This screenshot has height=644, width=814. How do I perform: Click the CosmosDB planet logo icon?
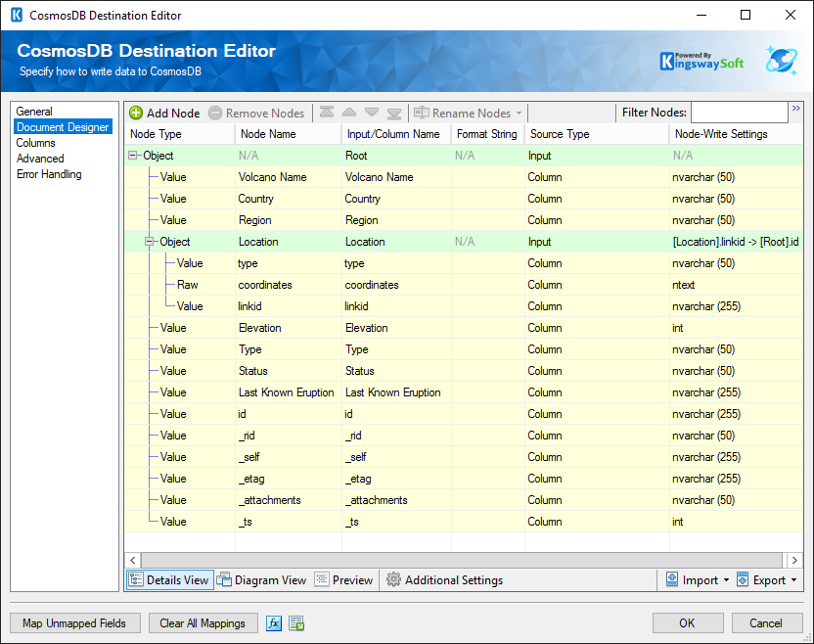tap(782, 61)
